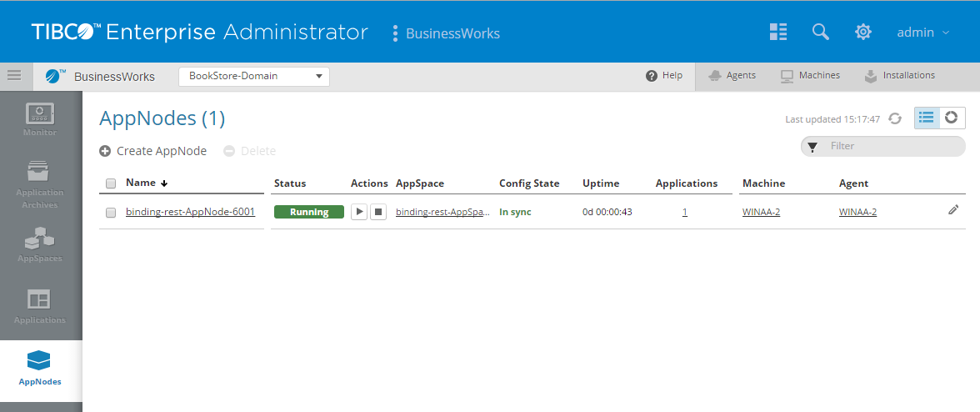Open the search magnifier in header

[821, 32]
